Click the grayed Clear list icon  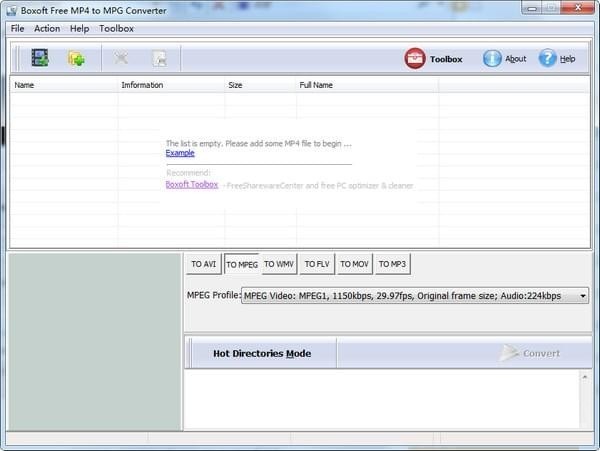[160, 59]
